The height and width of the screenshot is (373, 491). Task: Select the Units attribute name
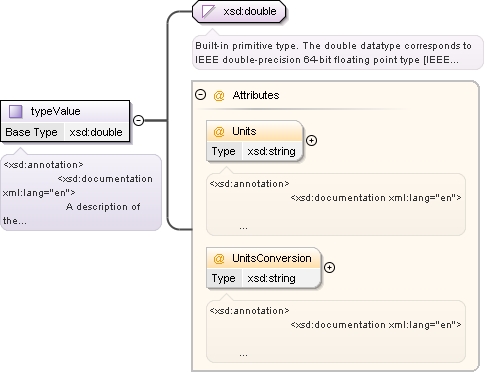[x=244, y=131]
